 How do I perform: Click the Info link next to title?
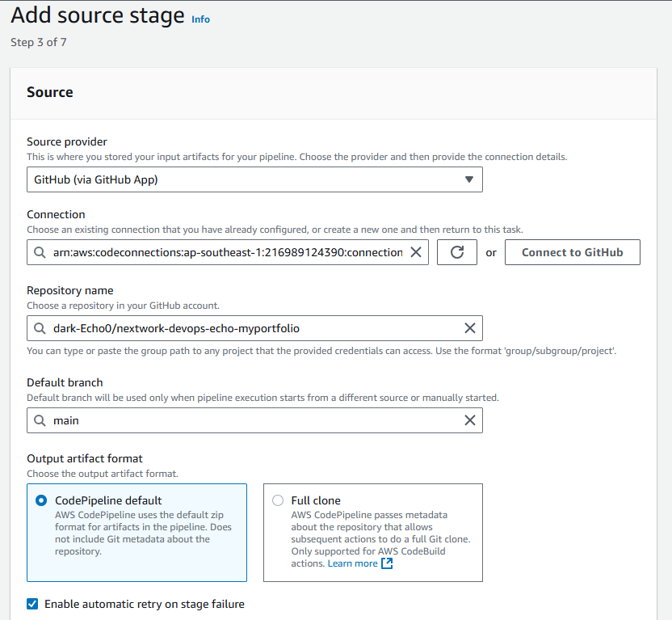tap(200, 19)
